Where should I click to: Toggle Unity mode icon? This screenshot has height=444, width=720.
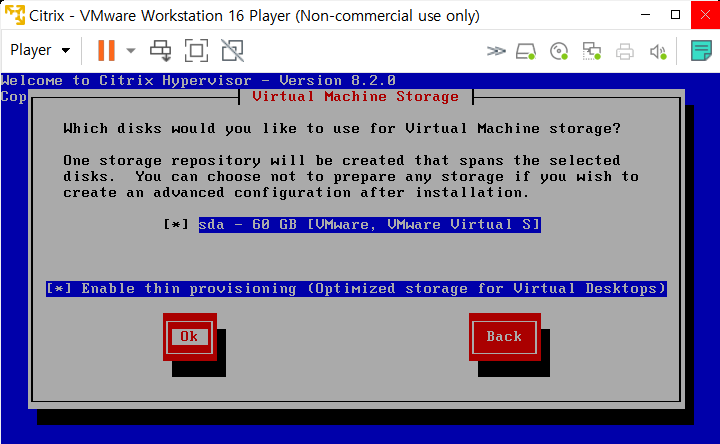232,50
